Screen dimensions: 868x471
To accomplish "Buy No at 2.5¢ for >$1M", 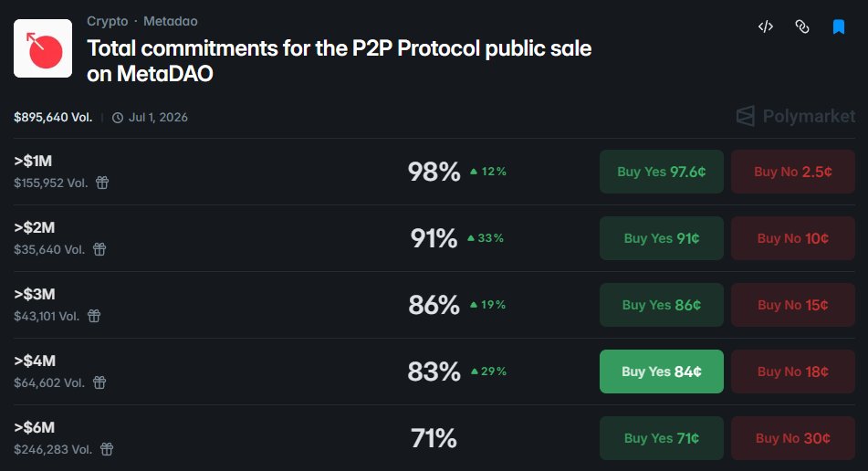I will 792,172.
